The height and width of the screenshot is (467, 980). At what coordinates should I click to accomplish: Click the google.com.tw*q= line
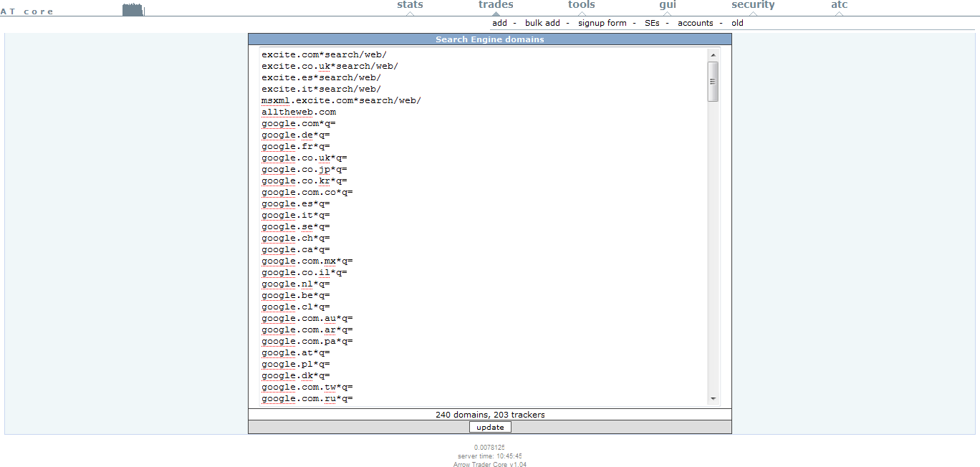coord(307,387)
